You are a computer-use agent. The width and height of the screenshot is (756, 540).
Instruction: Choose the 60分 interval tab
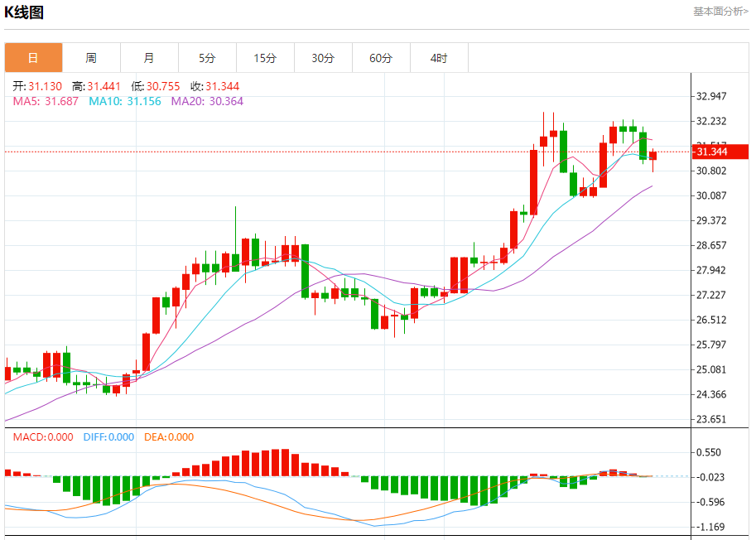(381, 58)
